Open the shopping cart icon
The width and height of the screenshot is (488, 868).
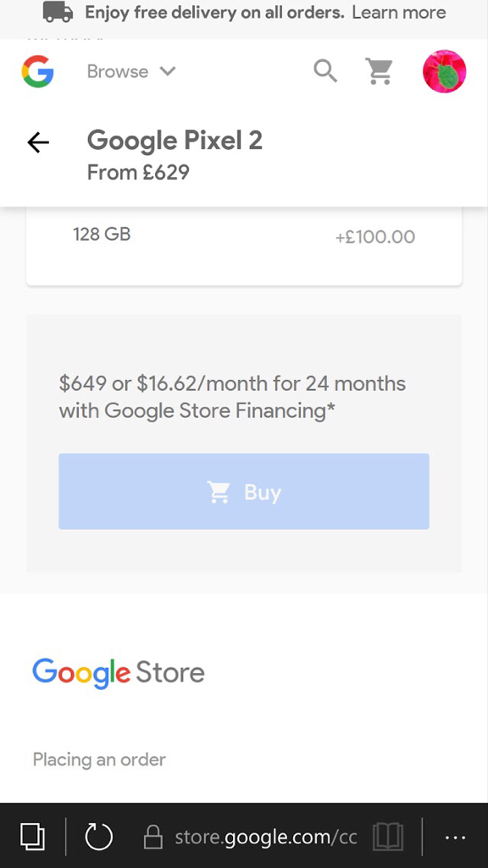tap(379, 71)
